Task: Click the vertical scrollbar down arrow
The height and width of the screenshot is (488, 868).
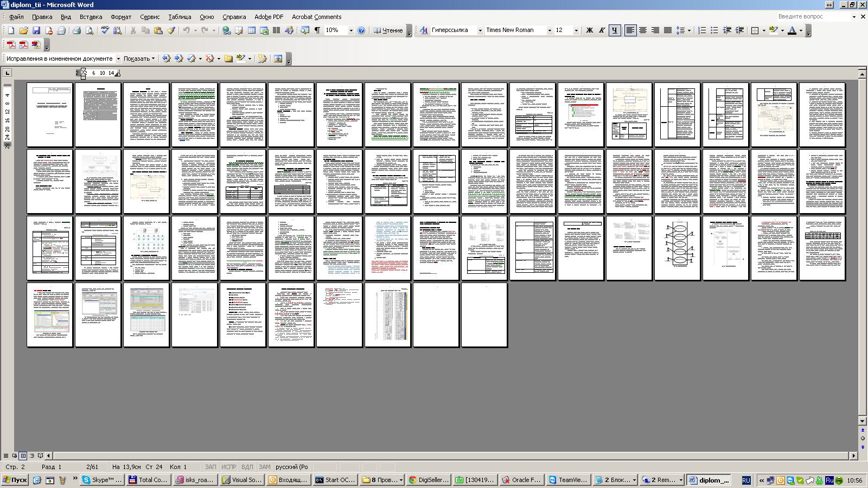Action: pyautogui.click(x=863, y=421)
